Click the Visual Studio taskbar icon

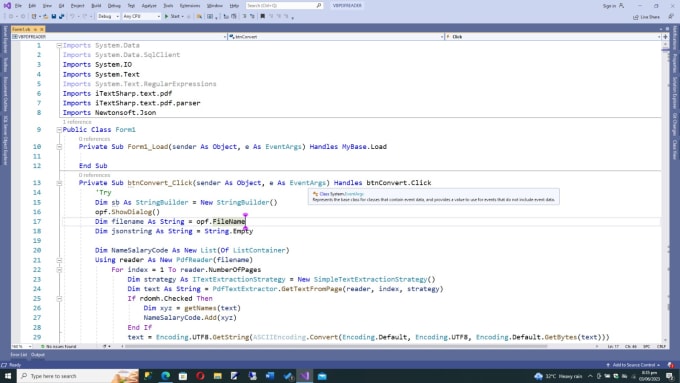pyautogui.click(x=305, y=376)
